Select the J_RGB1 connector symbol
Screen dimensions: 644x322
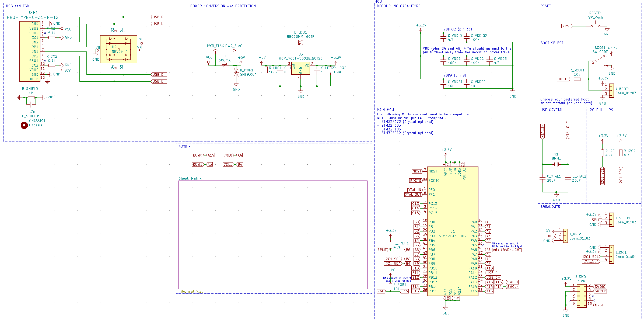565,236
